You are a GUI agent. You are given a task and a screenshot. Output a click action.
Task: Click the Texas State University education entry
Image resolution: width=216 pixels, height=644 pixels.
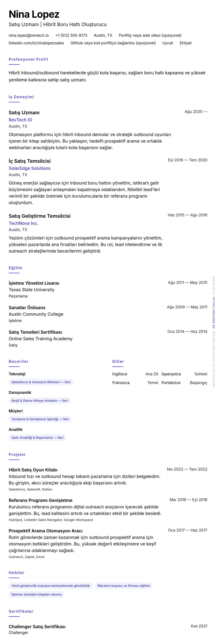point(32,289)
